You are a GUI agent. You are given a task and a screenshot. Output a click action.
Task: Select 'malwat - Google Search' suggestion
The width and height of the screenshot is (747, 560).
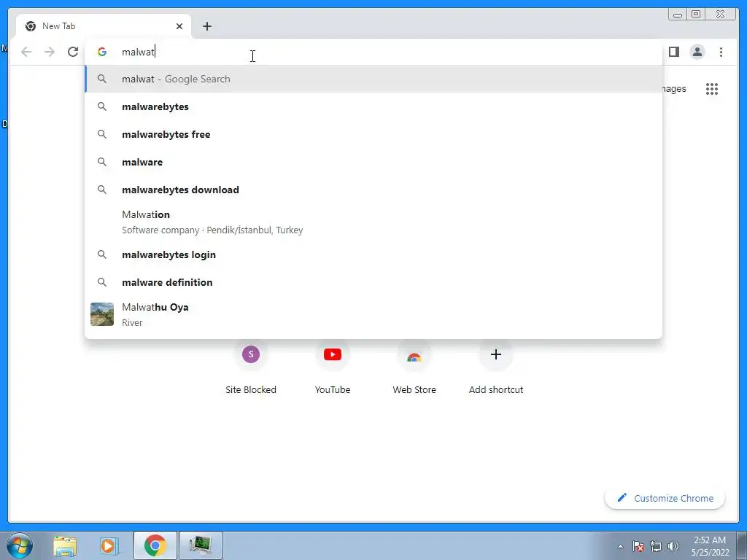(373, 79)
